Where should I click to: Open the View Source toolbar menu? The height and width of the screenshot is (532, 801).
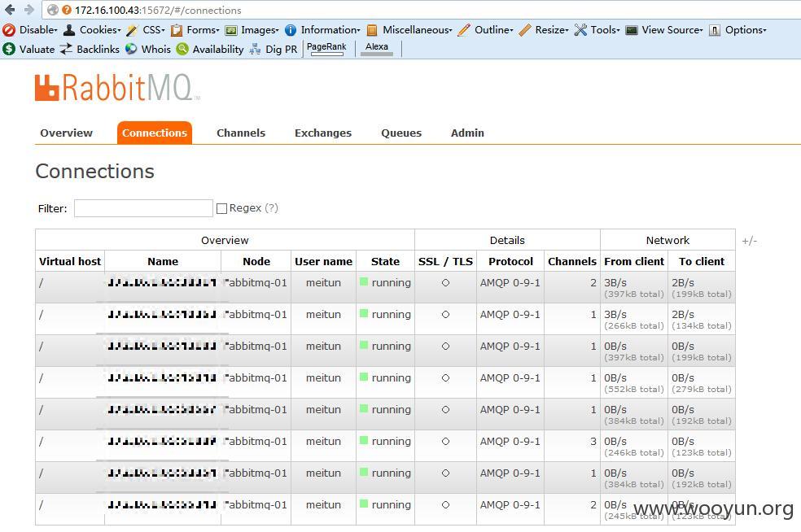pyautogui.click(x=672, y=30)
